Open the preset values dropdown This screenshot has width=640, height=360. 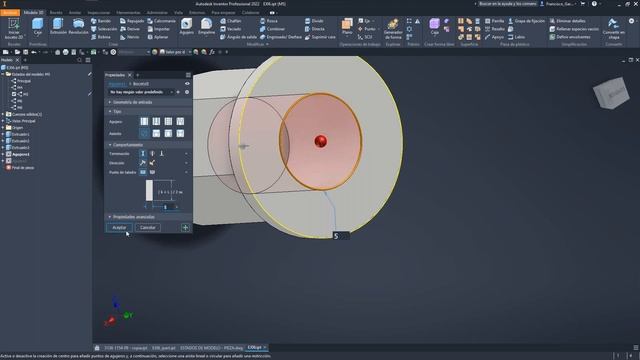point(171,92)
